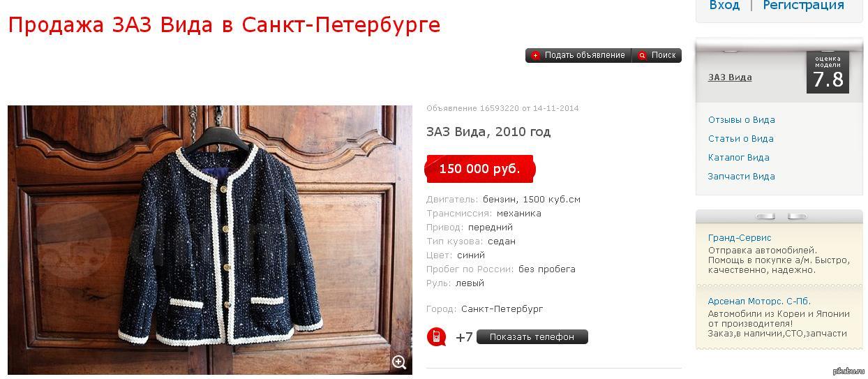Open the Арсенал Моторс С-Пб ad
The height and width of the screenshot is (379, 868).
[759, 302]
